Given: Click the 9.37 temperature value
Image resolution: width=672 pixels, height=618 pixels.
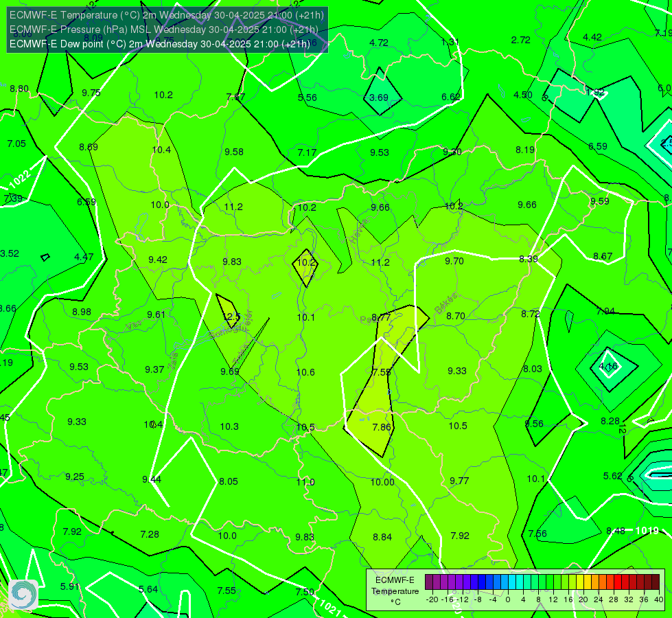Looking at the screenshot, I should tap(154, 369).
